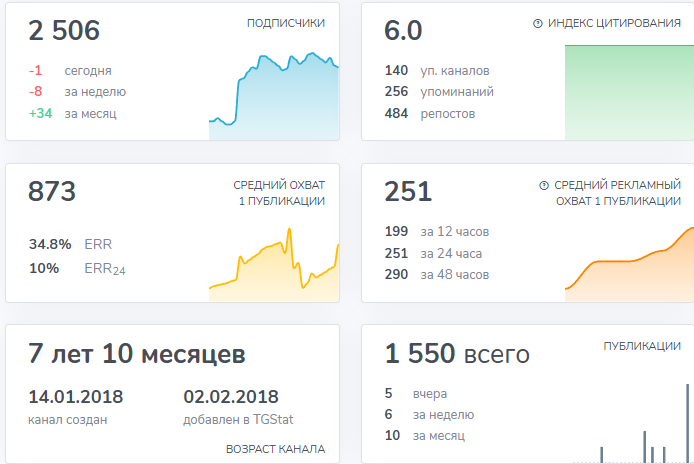Image resolution: width=694 pixels, height=464 pixels.
Task: Open the 140 уп. каналов stat
Action: pyautogui.click(x=437, y=71)
